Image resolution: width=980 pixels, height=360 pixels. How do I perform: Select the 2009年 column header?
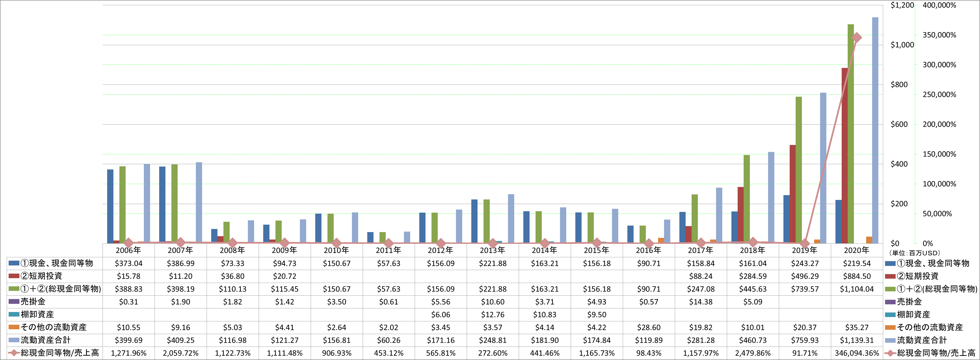tap(285, 250)
